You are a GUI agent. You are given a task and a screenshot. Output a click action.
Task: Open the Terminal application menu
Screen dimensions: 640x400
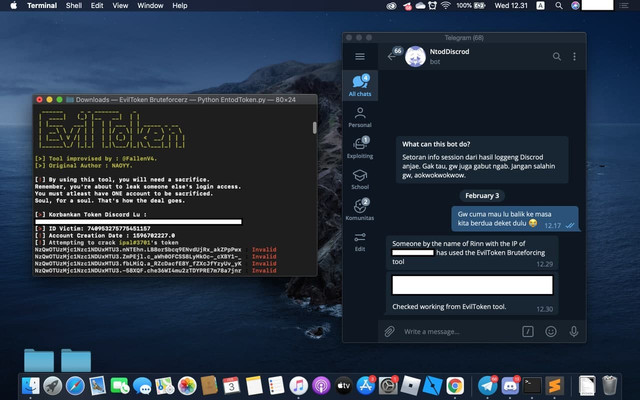42,5
